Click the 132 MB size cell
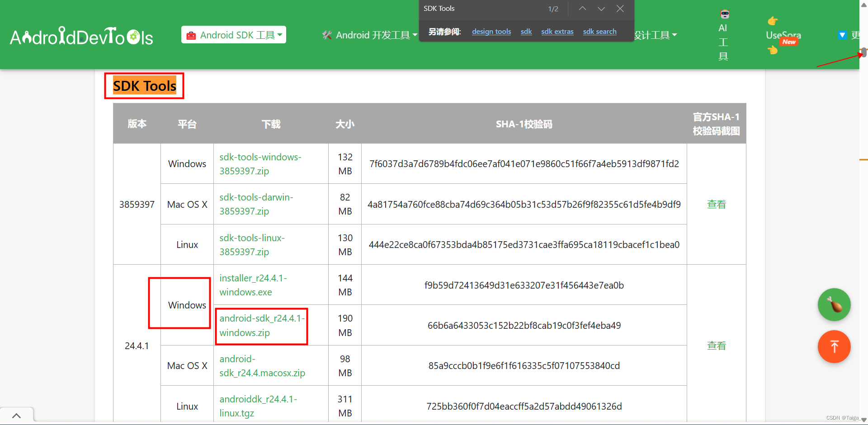This screenshot has width=868, height=425. click(345, 164)
